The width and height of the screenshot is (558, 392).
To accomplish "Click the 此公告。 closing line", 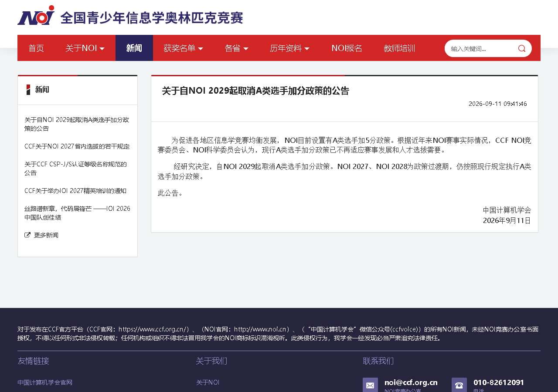I will pos(170,193).
